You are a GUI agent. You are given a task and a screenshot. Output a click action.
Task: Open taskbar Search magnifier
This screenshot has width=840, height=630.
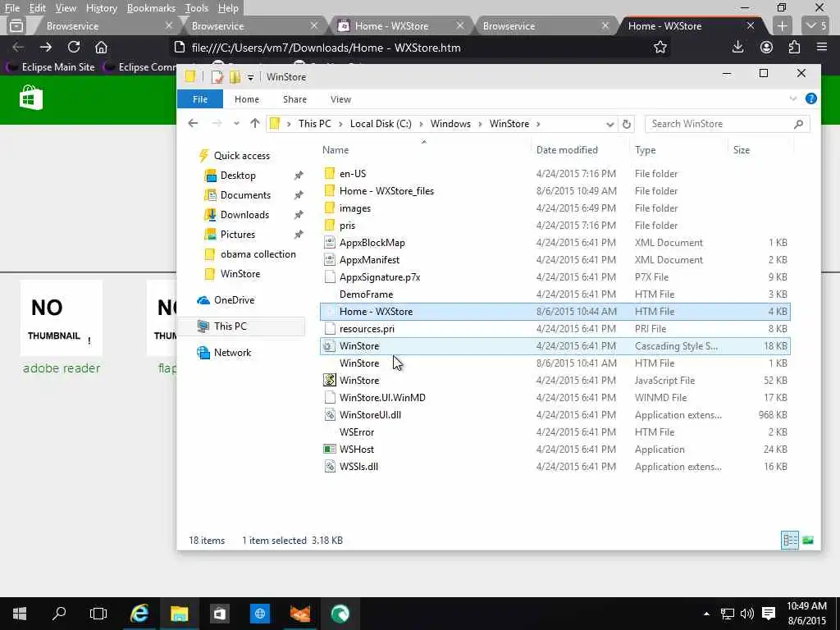point(59,614)
